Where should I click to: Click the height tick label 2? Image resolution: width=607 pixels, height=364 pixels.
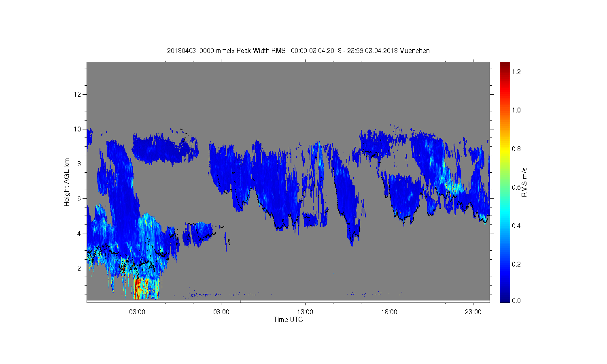[80, 268]
